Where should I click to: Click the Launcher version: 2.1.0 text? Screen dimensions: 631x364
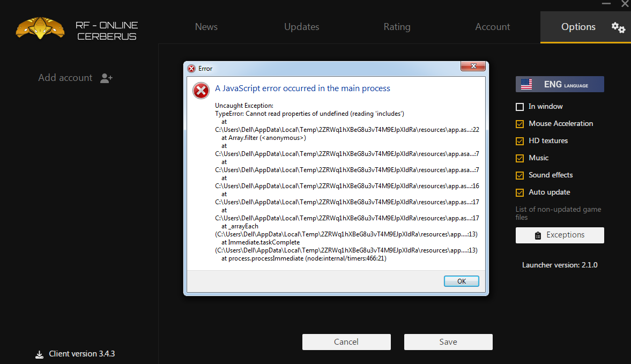559,265
